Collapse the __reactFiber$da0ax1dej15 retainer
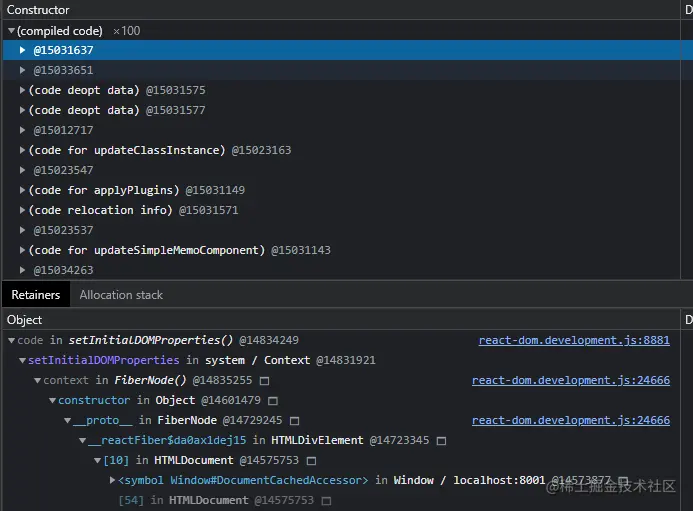This screenshot has height=511, width=693. (x=82, y=441)
